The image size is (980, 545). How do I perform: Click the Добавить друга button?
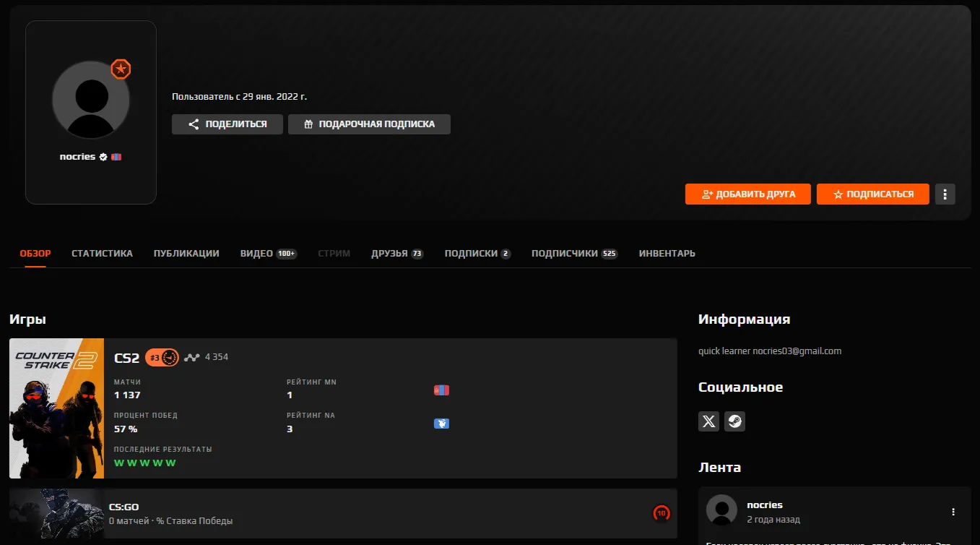[748, 194]
